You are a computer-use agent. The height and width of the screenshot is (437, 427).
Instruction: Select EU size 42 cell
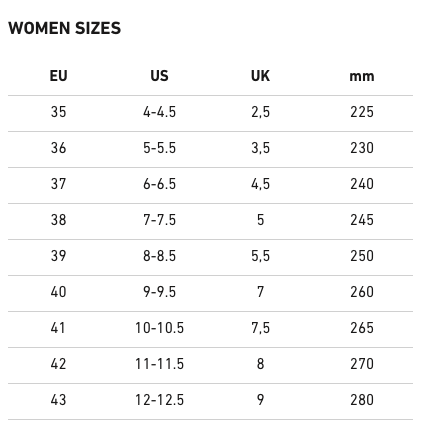click(58, 364)
